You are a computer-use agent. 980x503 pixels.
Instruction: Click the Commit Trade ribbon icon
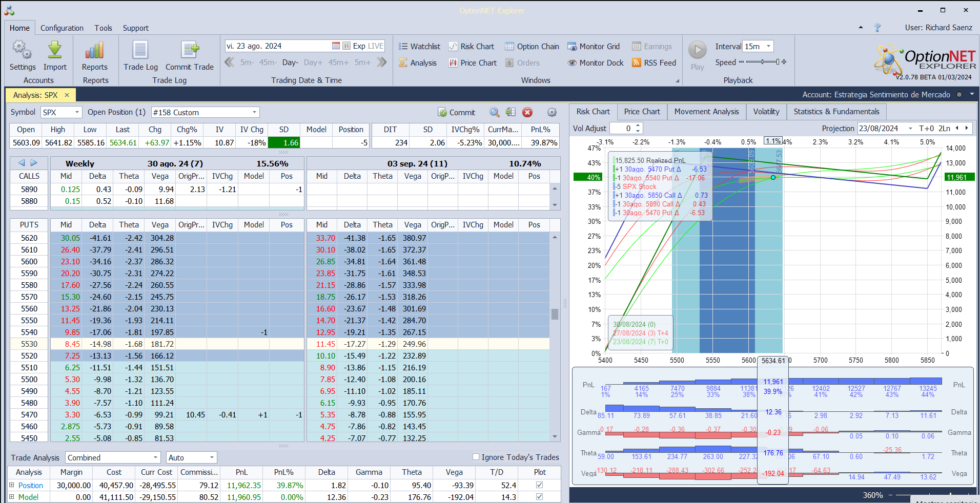click(190, 50)
